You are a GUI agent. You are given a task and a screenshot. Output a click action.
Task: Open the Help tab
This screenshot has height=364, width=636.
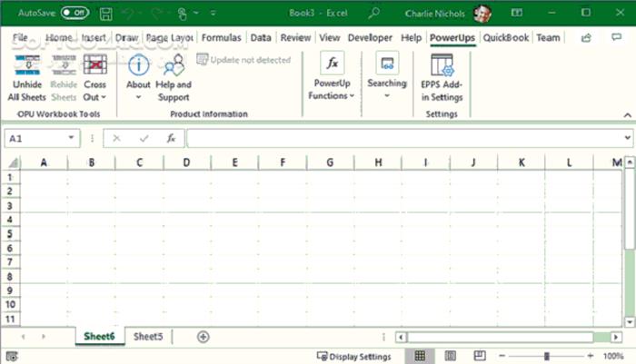pyautogui.click(x=412, y=38)
